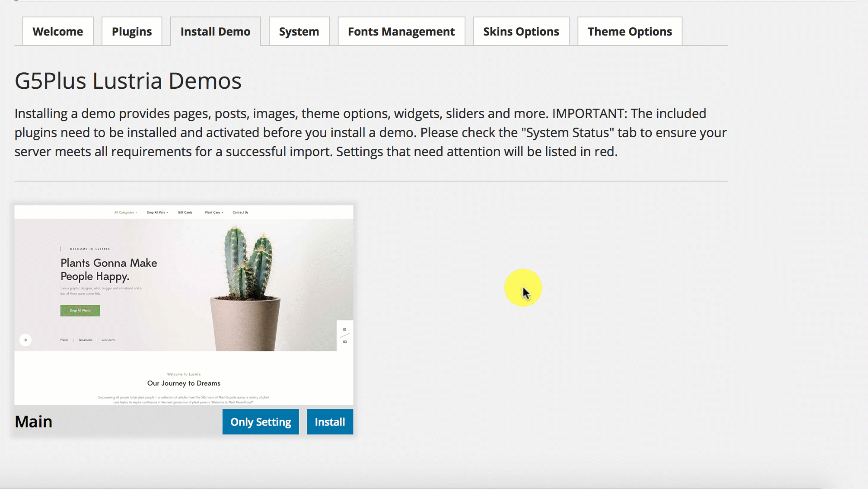
Task: Click the Main demo title label
Action: [33, 422]
